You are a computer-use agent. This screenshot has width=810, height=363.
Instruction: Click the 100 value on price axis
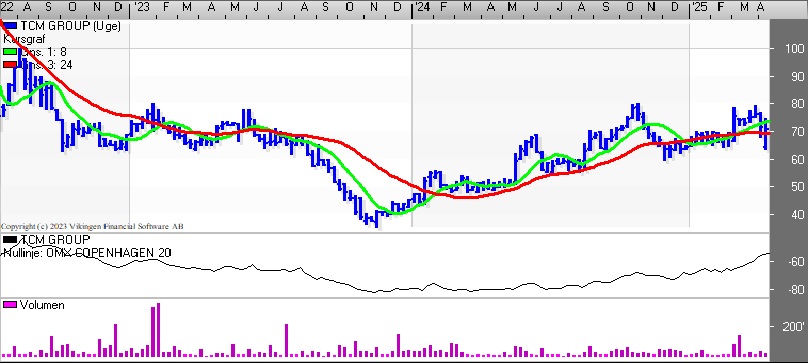pyautogui.click(x=795, y=49)
